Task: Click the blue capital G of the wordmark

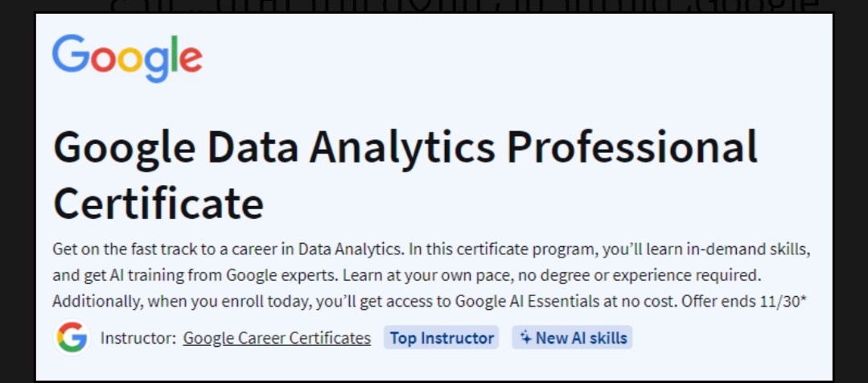Action: pos(71,53)
